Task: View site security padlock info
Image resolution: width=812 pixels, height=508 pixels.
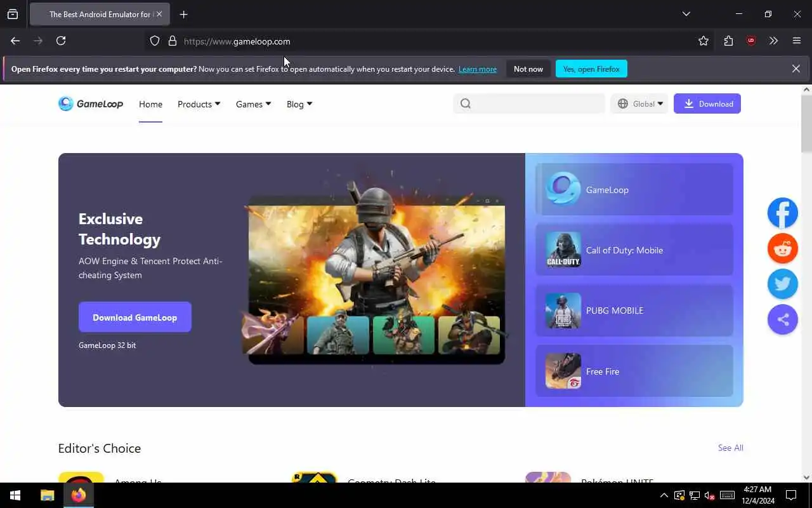Action: [x=172, y=41]
